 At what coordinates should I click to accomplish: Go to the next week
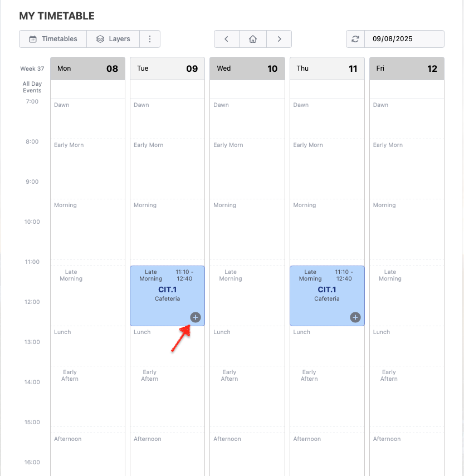click(x=279, y=39)
